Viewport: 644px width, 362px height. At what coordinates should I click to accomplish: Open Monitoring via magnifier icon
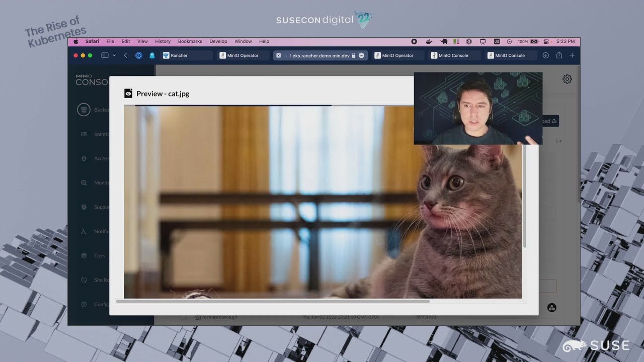(84, 183)
